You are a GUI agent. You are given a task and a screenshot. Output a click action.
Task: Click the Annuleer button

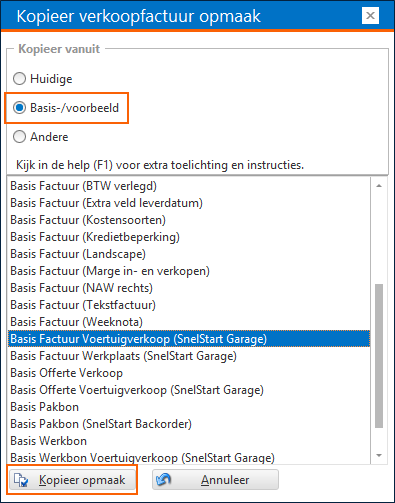pos(215,480)
